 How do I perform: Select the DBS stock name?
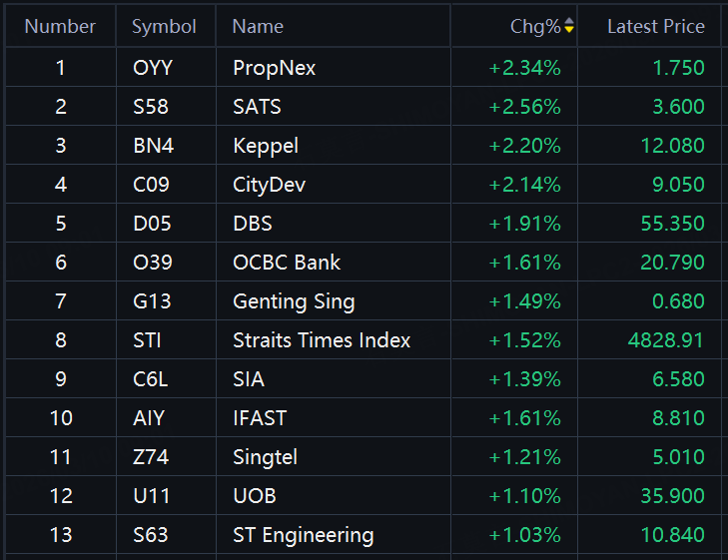pos(253,224)
